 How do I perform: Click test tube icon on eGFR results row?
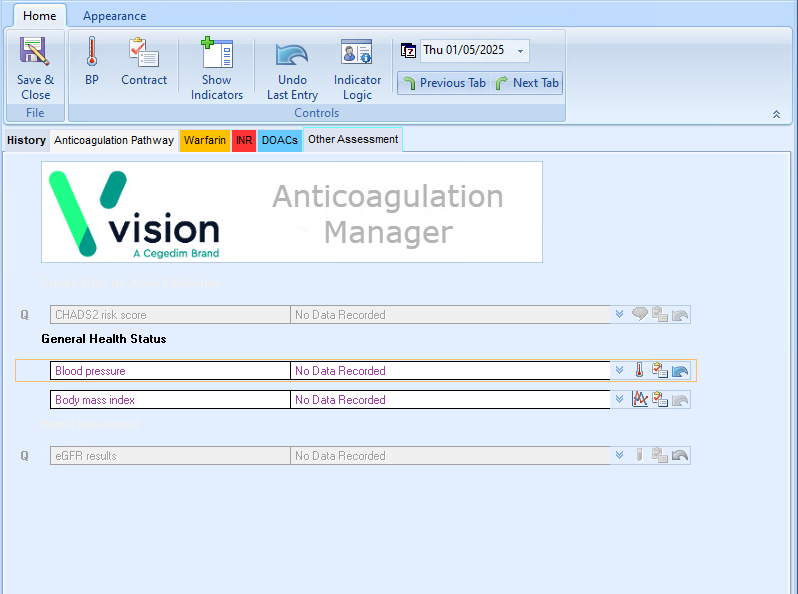point(640,455)
